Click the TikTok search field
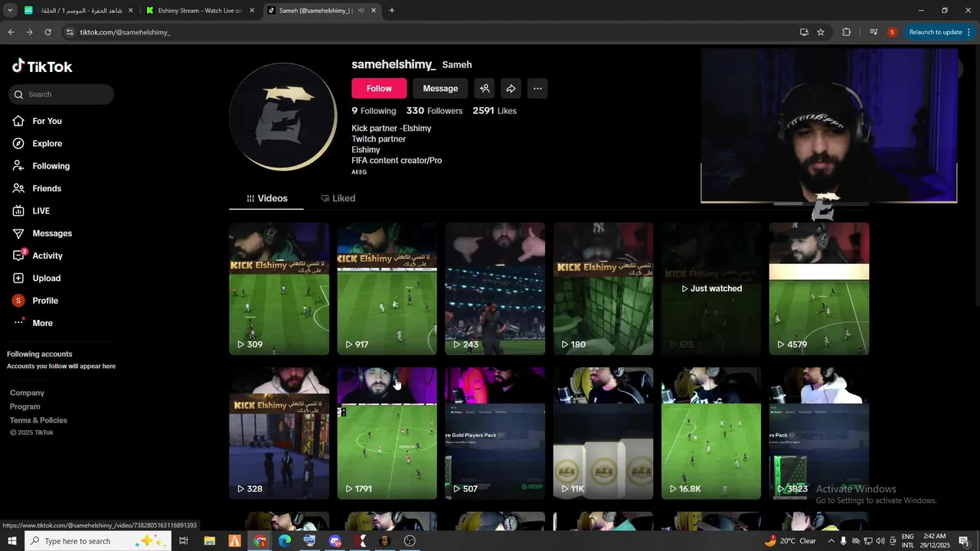The image size is (980, 551). pyautogui.click(x=61, y=94)
